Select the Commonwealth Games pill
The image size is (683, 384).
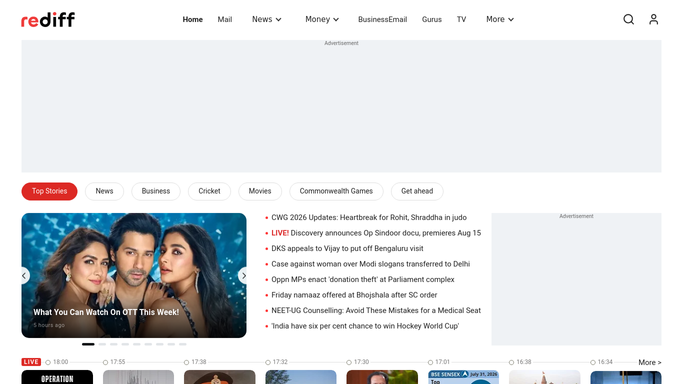(336, 191)
